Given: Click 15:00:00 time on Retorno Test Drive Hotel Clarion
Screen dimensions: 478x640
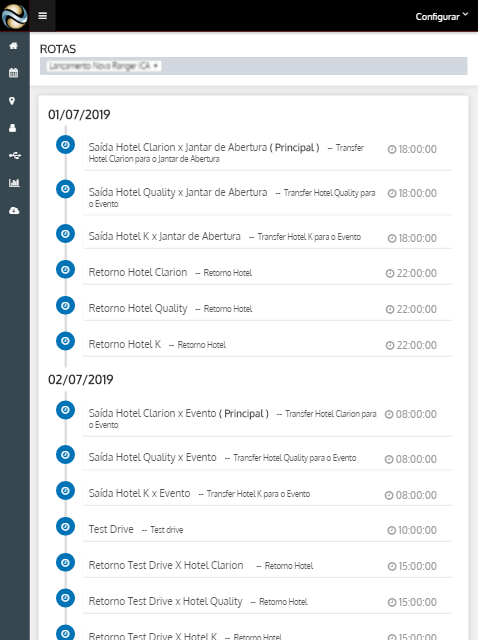Looking at the screenshot, I should point(412,566).
